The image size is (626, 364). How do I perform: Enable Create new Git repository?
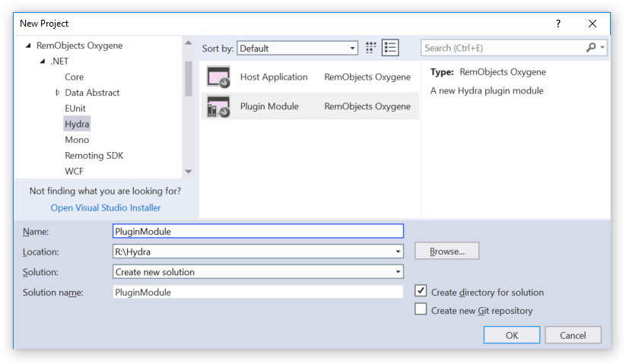421,309
